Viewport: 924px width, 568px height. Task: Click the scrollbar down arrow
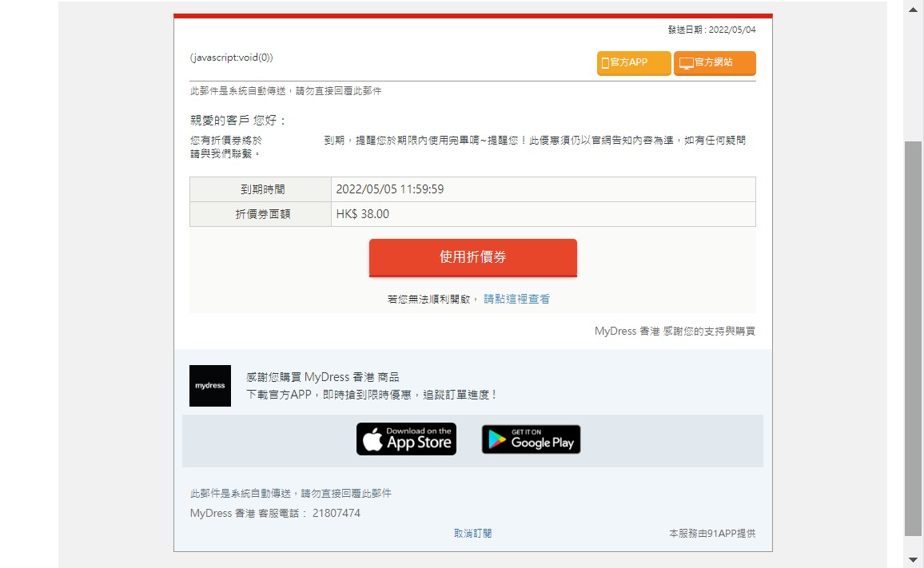[913, 560]
